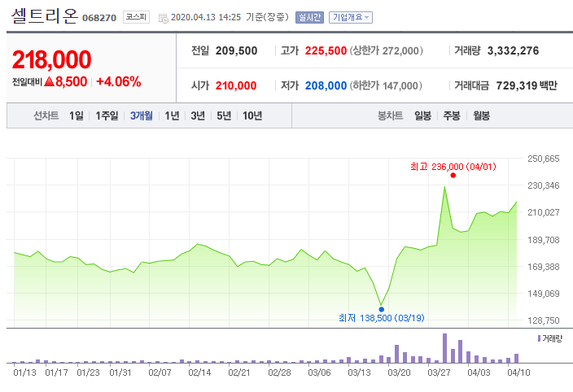Select the 5년 line chart tab
Screen dimensions: 573x392
coord(224,115)
